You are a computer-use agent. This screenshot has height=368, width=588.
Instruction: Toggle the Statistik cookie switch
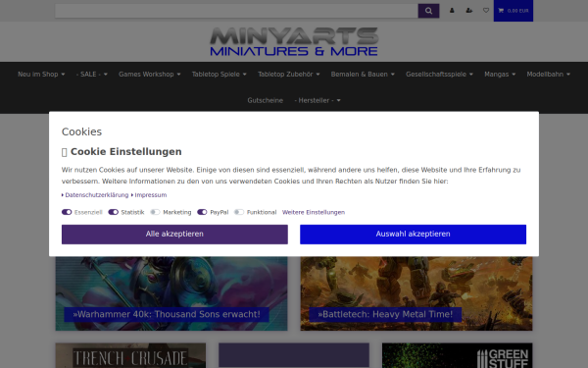point(114,212)
